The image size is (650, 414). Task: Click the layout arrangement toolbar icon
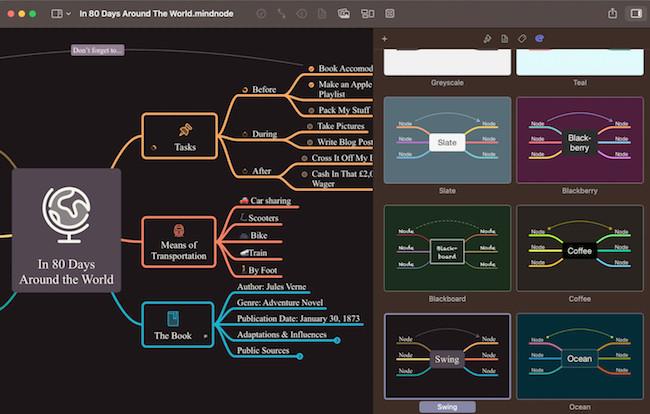coord(367,14)
